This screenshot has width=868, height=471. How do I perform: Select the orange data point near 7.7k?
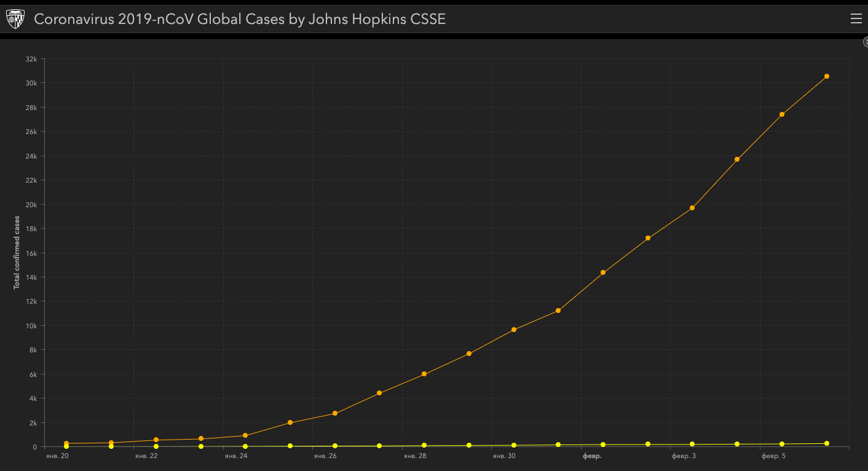(469, 354)
